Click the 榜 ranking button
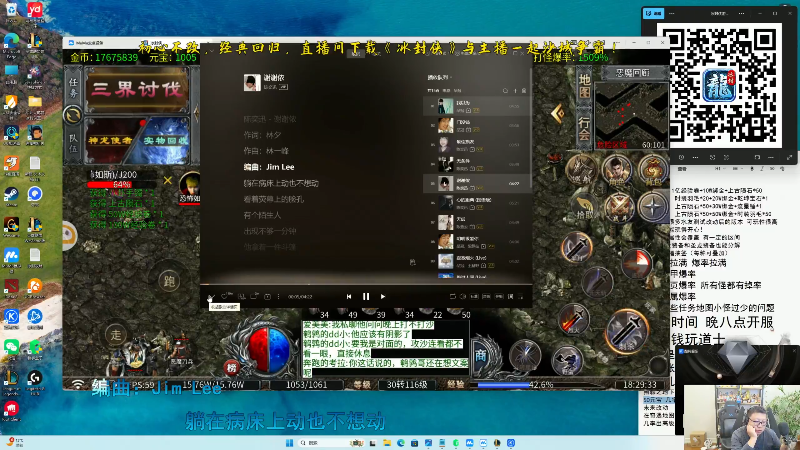Viewport: 800px width, 450px height. click(232, 367)
